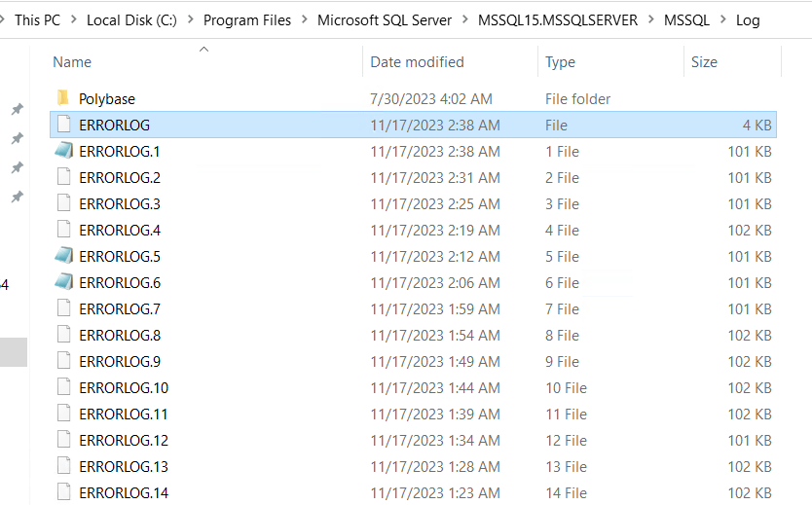Select file name ERRORLOG.5

pos(120,257)
